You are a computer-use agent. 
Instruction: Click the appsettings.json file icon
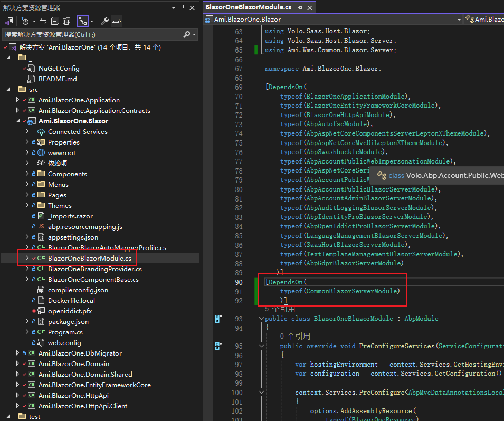(41, 237)
